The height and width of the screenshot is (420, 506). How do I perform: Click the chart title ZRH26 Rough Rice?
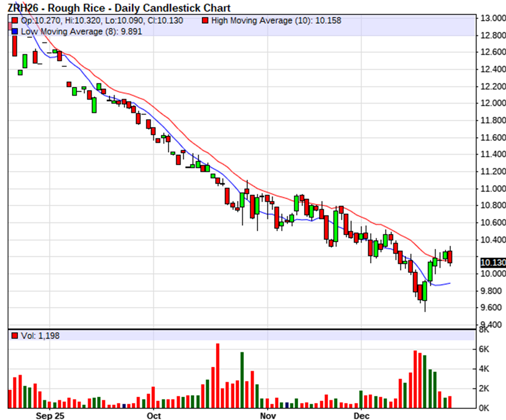click(119, 8)
